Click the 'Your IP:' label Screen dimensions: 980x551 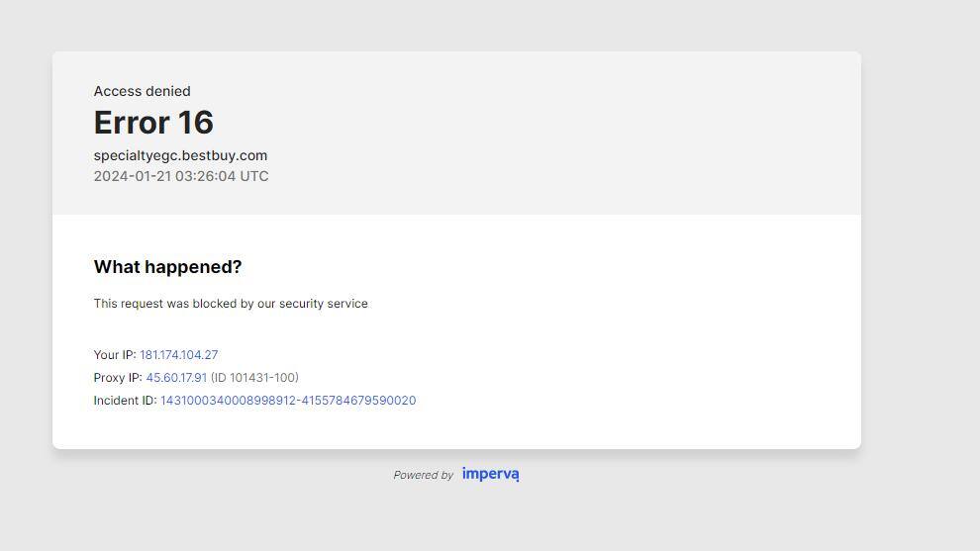(115, 355)
